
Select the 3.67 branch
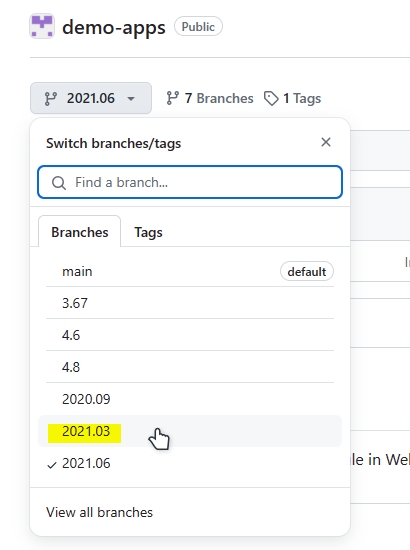(x=190, y=303)
